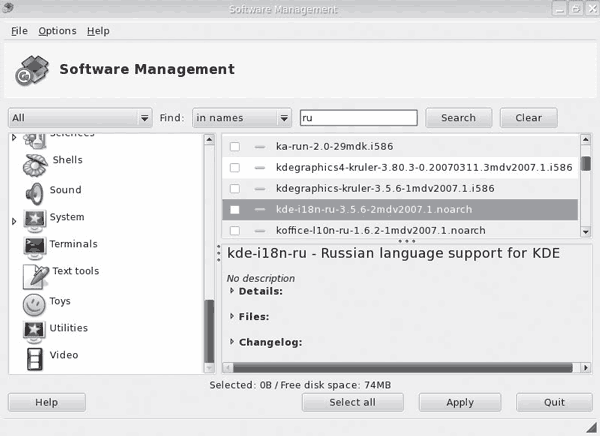Click the Search button
Image resolution: width=600 pixels, height=436 pixels.
click(458, 118)
